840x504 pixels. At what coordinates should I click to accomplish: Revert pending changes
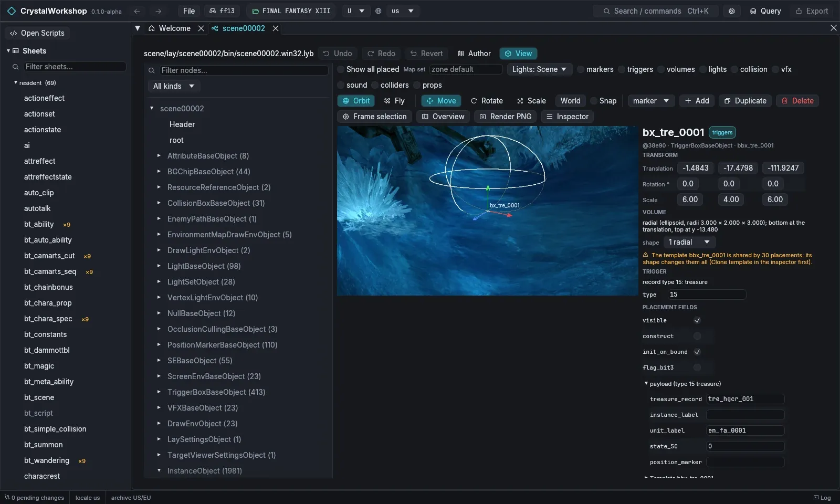[426, 54]
